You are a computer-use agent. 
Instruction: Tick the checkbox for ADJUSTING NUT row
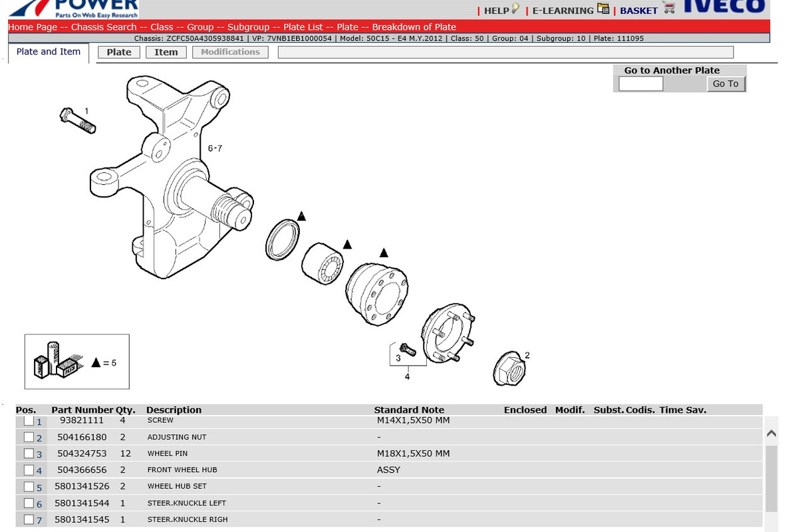tap(29, 437)
